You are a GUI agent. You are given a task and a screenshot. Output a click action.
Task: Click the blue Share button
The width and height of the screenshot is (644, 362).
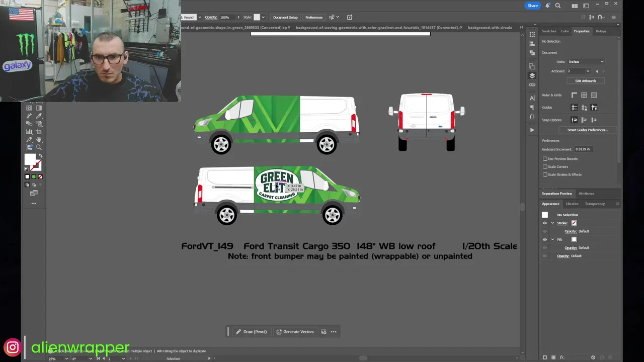(x=533, y=6)
